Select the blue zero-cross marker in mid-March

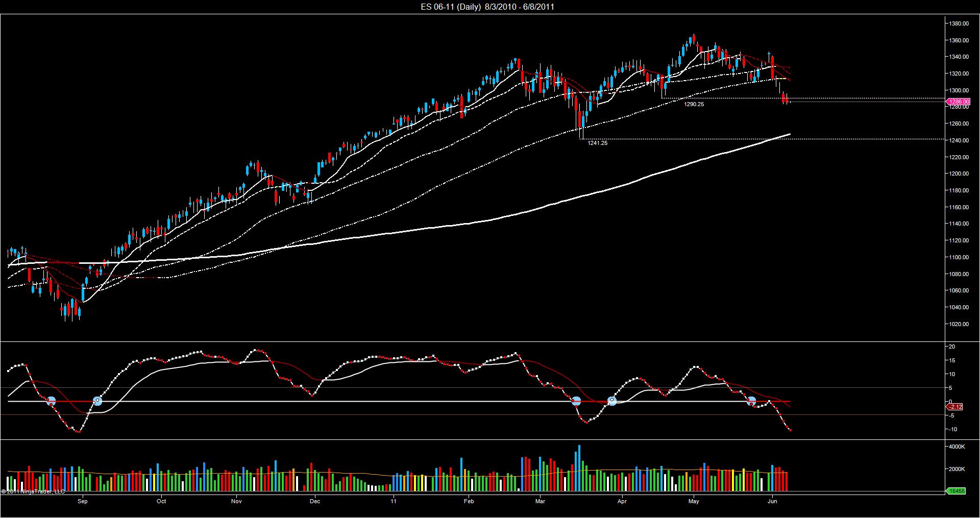point(576,401)
